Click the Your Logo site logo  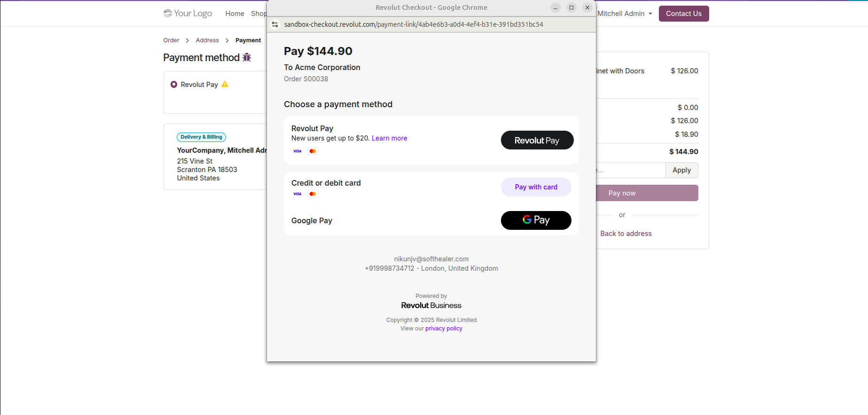coord(188,13)
